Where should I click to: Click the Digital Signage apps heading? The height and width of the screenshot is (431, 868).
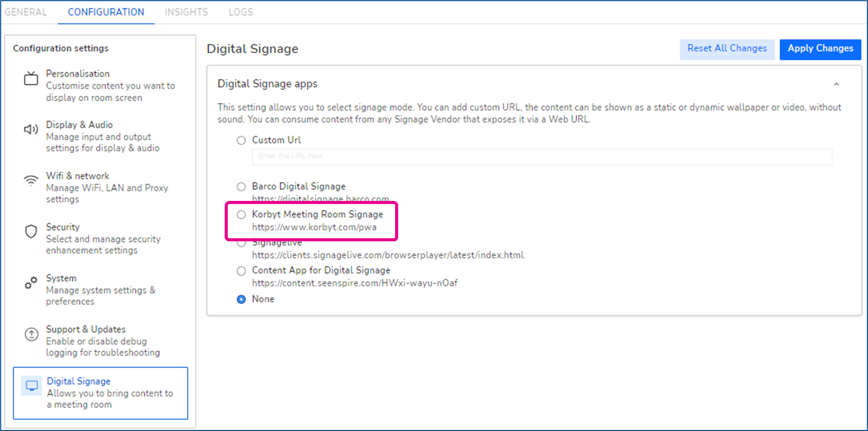point(267,84)
